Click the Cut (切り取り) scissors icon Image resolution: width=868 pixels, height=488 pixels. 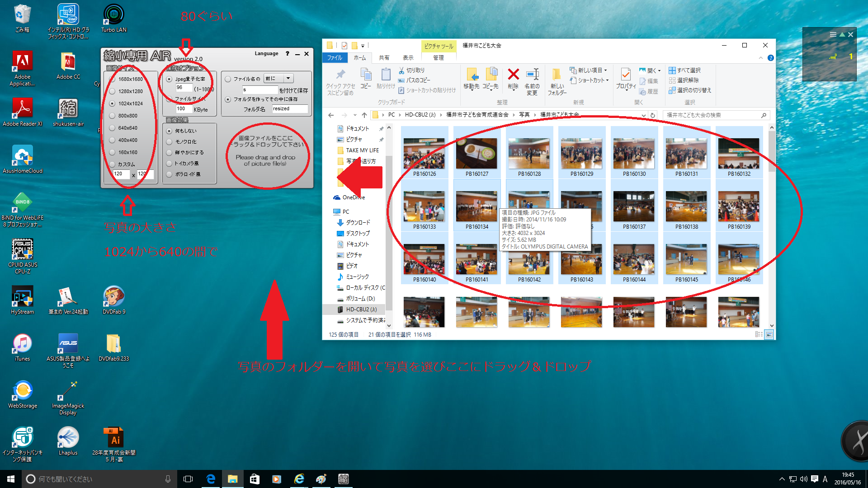tap(401, 70)
